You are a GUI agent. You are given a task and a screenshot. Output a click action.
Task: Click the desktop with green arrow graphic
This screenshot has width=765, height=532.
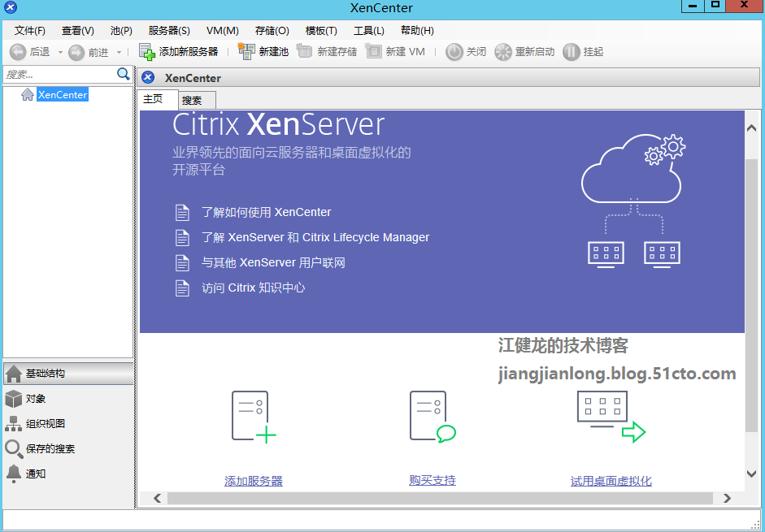611,417
